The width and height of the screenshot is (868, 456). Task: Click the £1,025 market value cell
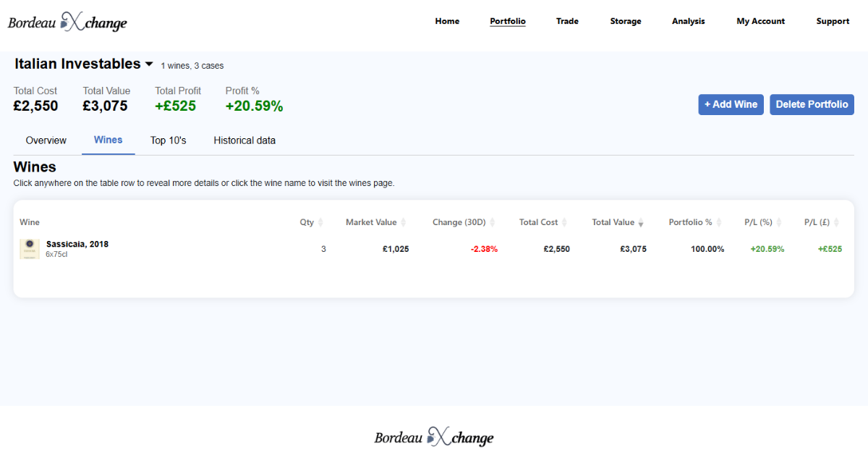click(396, 249)
